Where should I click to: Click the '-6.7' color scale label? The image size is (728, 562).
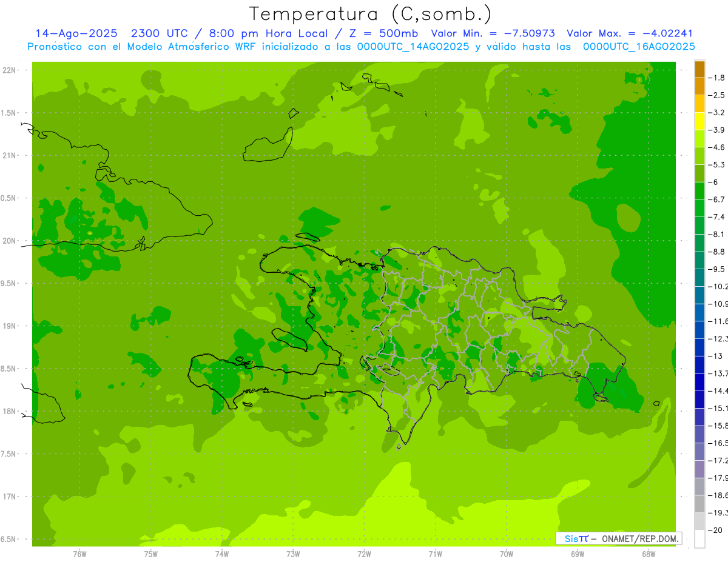pyautogui.click(x=717, y=199)
